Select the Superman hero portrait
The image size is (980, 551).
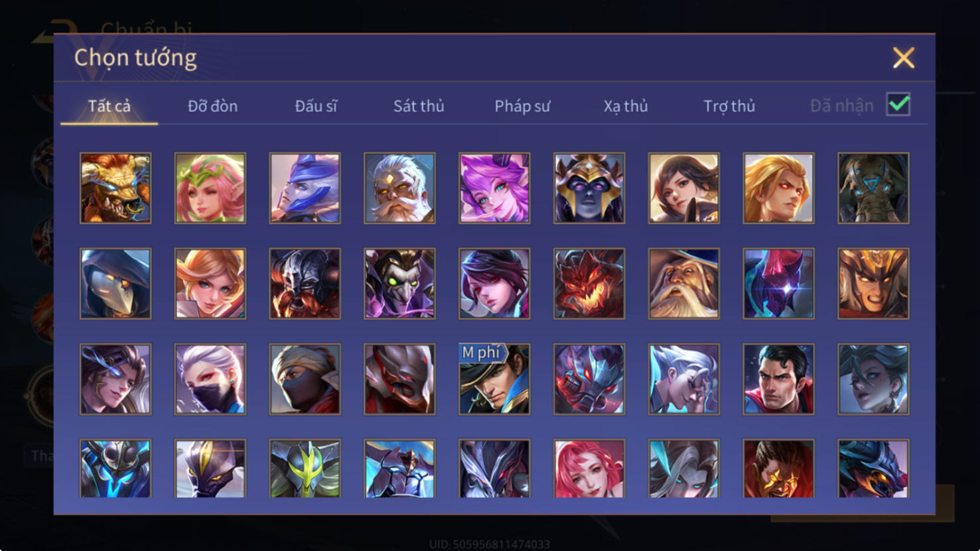pyautogui.click(x=778, y=379)
